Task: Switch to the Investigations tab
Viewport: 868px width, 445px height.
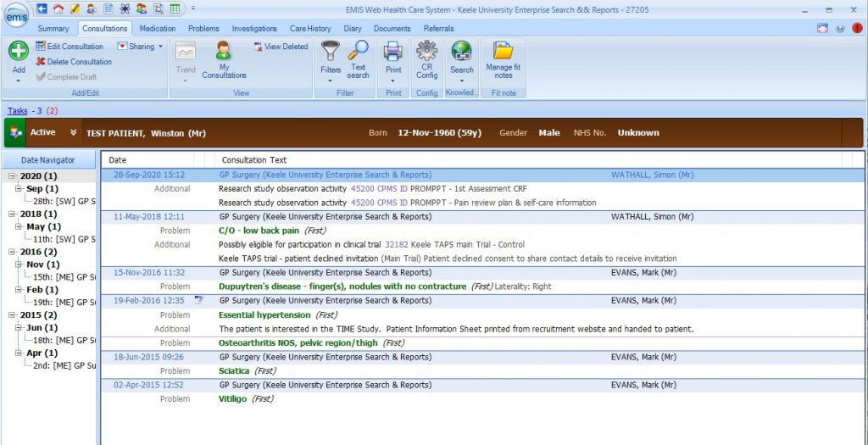Action: [254, 29]
